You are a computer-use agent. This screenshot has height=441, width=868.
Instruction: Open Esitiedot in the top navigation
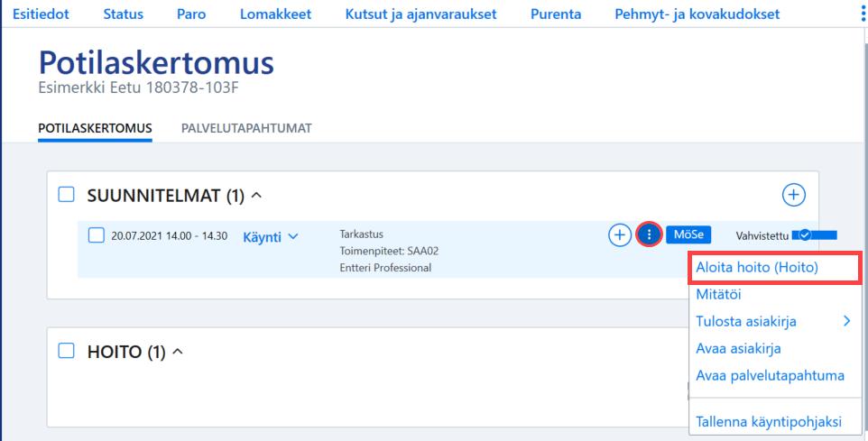click(x=41, y=14)
